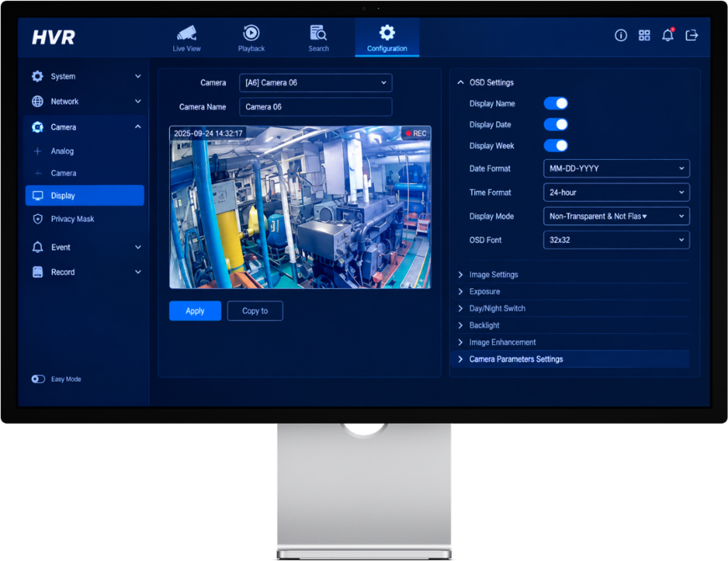Click the Privacy Mask shield icon
The width and height of the screenshot is (728, 561).
click(x=38, y=219)
